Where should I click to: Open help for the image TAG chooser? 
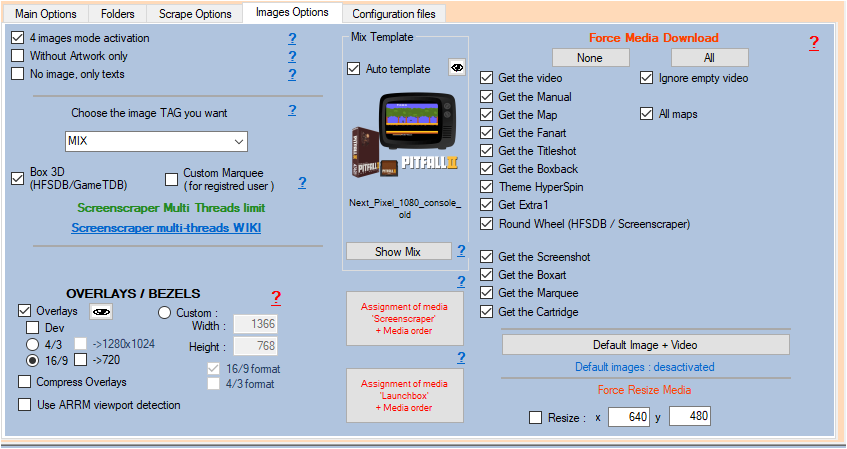click(x=292, y=110)
